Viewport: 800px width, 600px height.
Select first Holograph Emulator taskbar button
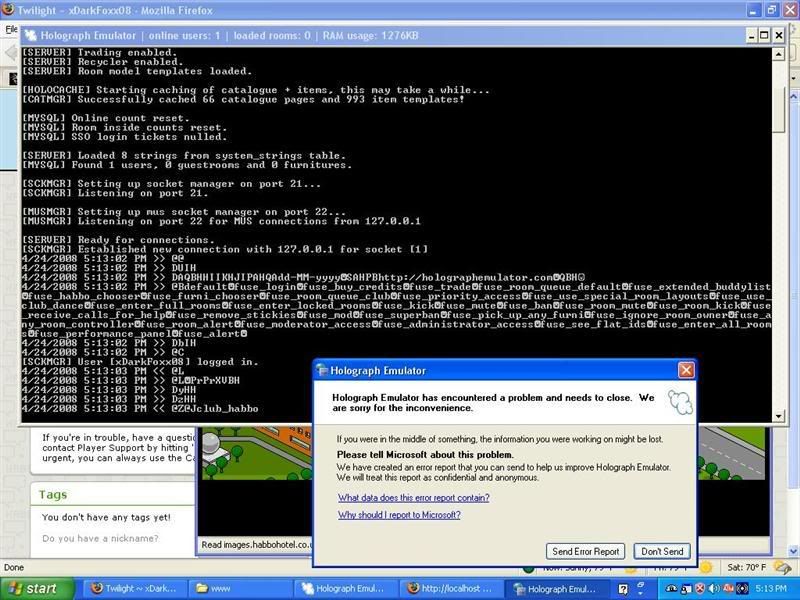(x=345, y=588)
